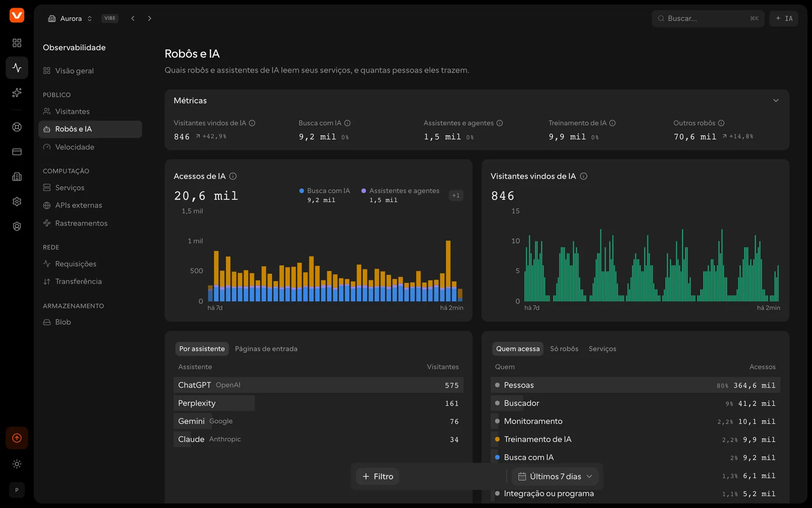Open the Aurora project switcher
The image size is (812, 508).
click(70, 18)
